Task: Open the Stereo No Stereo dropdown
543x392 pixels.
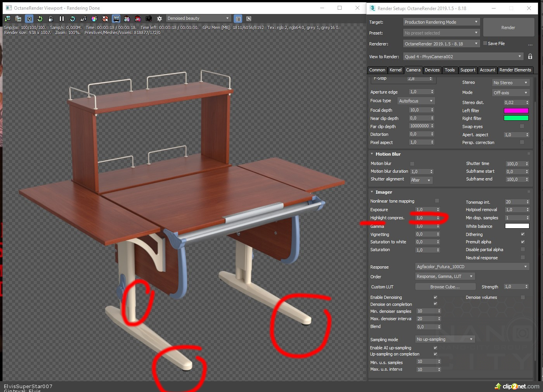Action: (510, 83)
